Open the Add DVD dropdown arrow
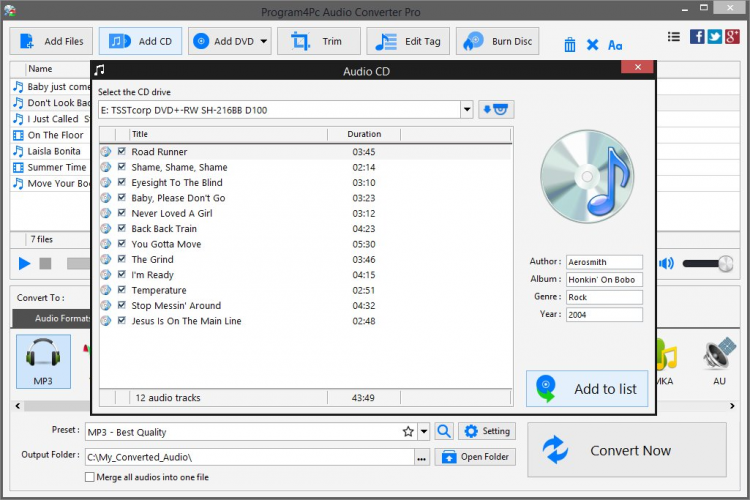Viewport: 750px width, 500px height. tap(264, 41)
